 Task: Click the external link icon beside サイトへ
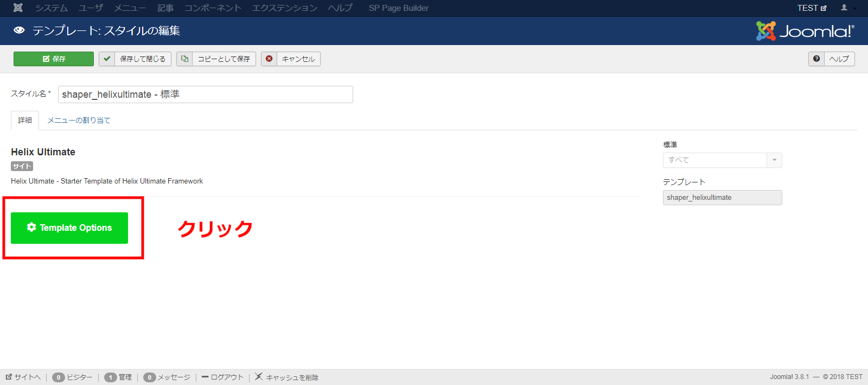point(9,377)
